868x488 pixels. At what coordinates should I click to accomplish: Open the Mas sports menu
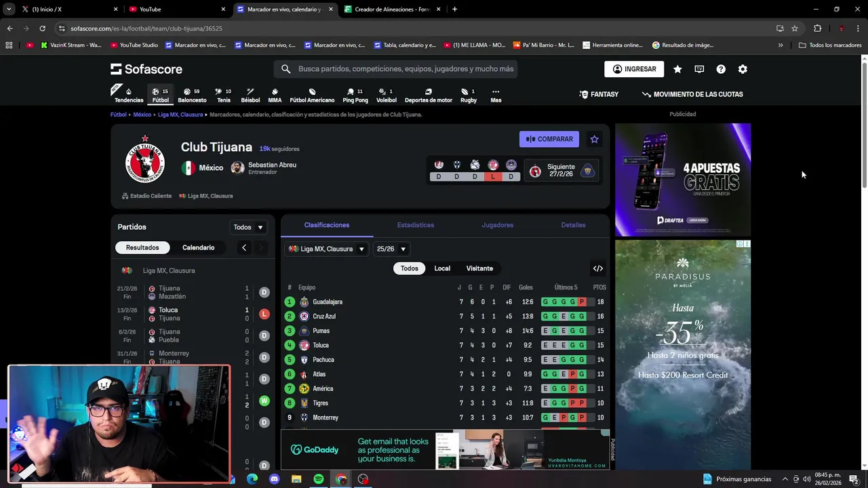(x=496, y=95)
